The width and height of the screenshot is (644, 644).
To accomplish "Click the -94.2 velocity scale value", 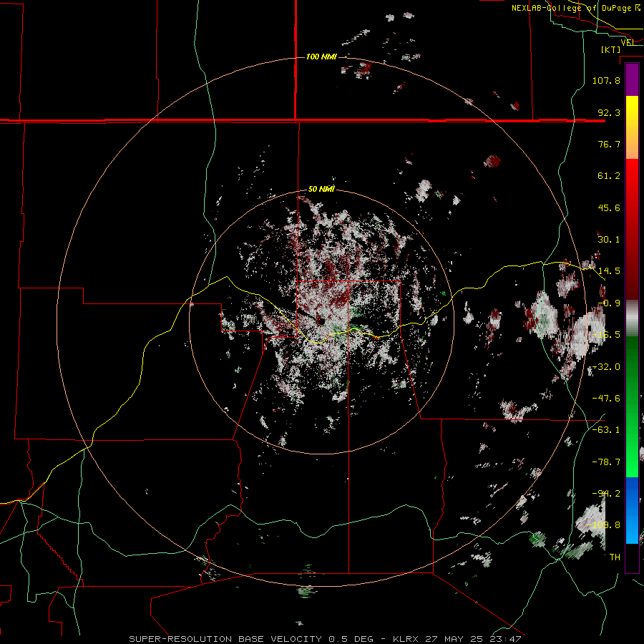I will pyautogui.click(x=606, y=494).
